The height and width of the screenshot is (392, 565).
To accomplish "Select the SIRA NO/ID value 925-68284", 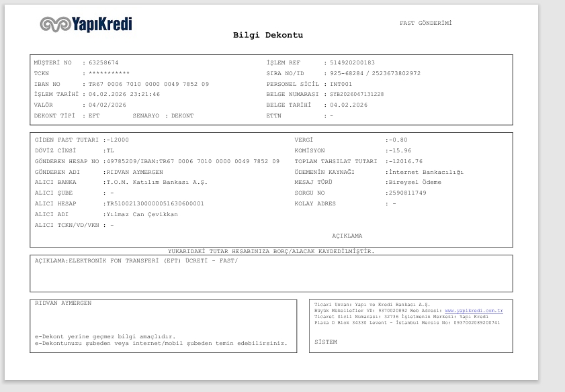I will (x=347, y=73).
